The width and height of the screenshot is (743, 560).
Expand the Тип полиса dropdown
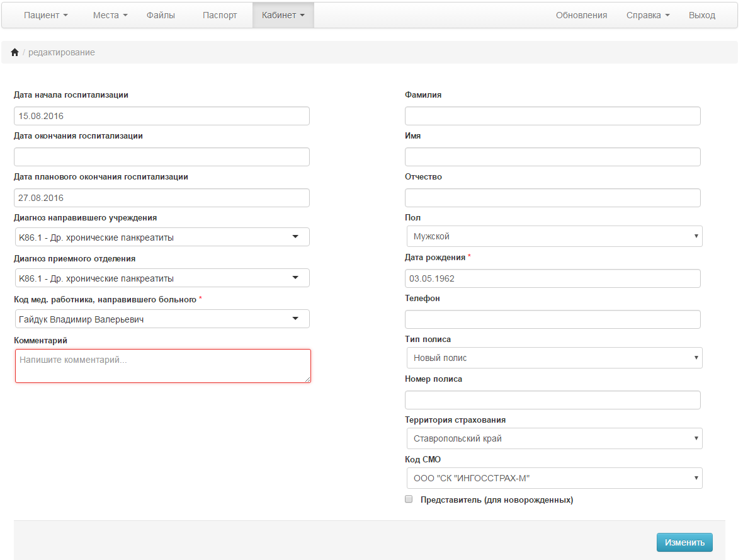[554, 358]
